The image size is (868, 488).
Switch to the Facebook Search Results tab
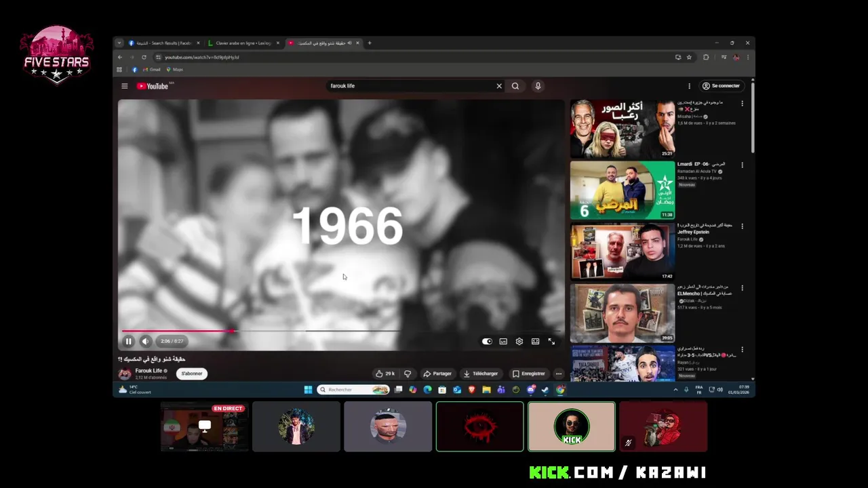point(163,43)
